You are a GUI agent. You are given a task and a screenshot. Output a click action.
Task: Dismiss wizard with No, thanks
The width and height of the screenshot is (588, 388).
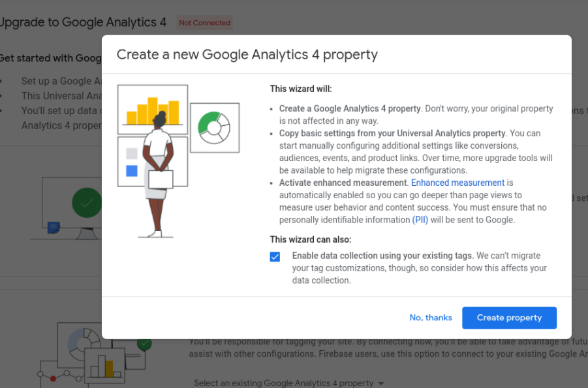(431, 318)
